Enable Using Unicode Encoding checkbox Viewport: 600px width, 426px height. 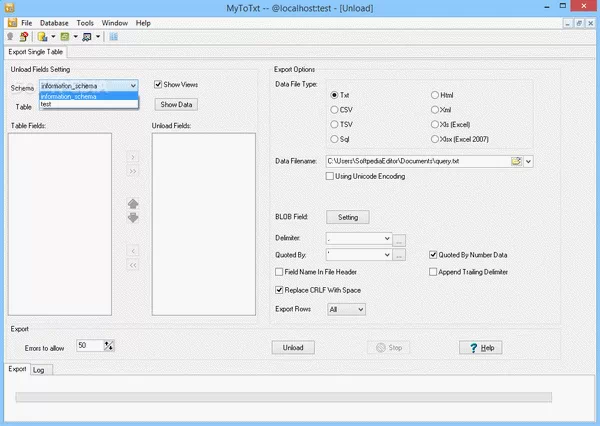[331, 177]
